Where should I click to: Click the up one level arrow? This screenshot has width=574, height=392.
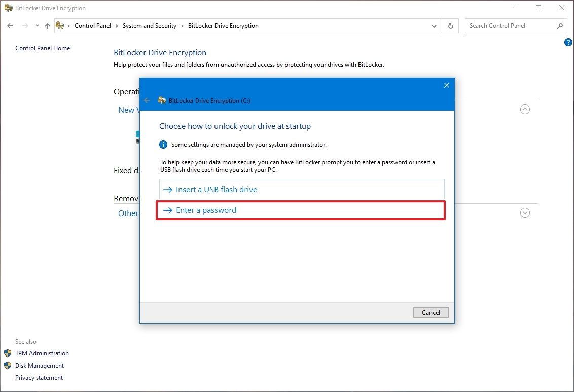(47, 26)
